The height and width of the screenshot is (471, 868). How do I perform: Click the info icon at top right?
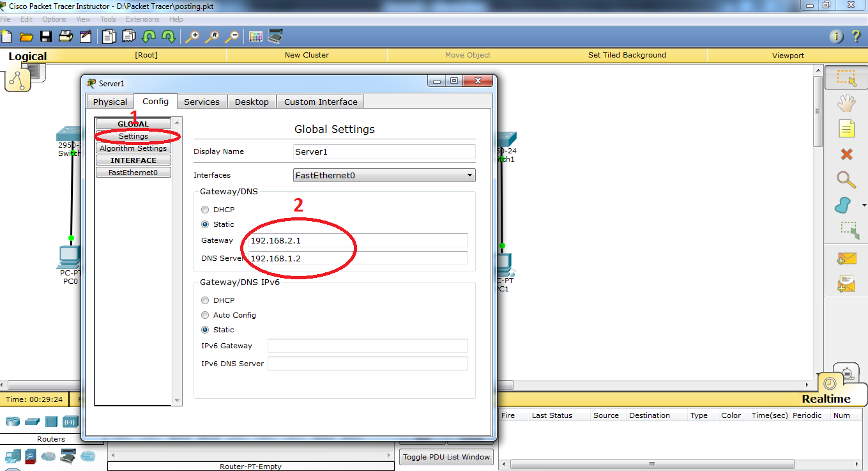pos(837,36)
